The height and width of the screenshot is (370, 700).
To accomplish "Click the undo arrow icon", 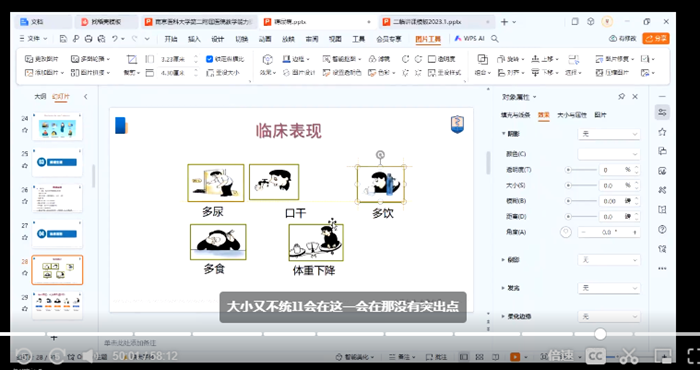I will point(115,39).
